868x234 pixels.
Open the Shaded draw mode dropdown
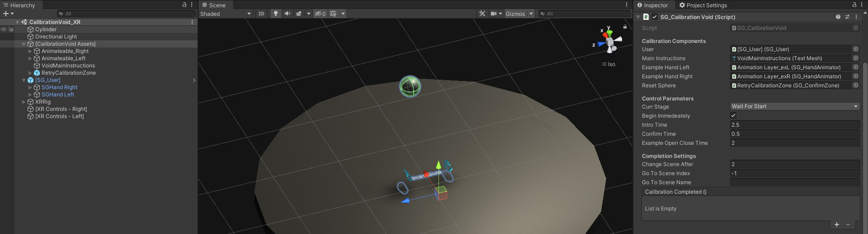click(226, 14)
